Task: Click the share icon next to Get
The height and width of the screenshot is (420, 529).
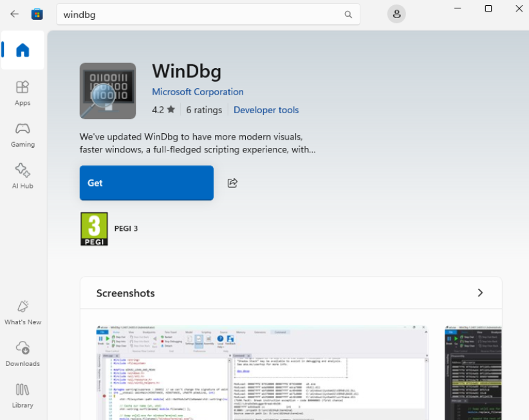Action: (x=232, y=183)
